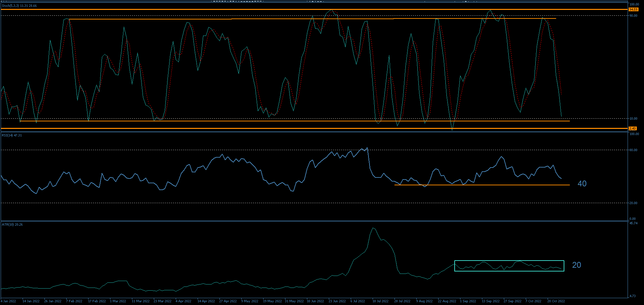Click the 27 Apr 2022 date label
Viewport: 644px width, 305px height.
(x=228, y=301)
